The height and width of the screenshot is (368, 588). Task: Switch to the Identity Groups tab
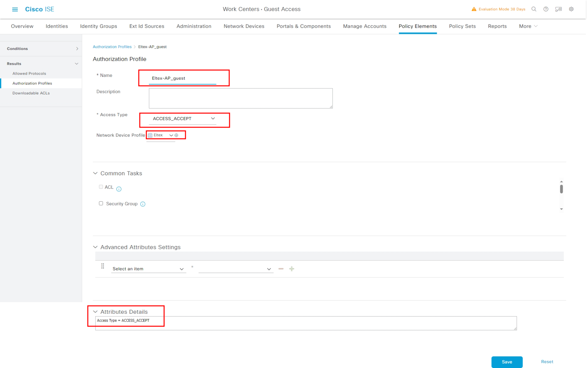pos(99,26)
